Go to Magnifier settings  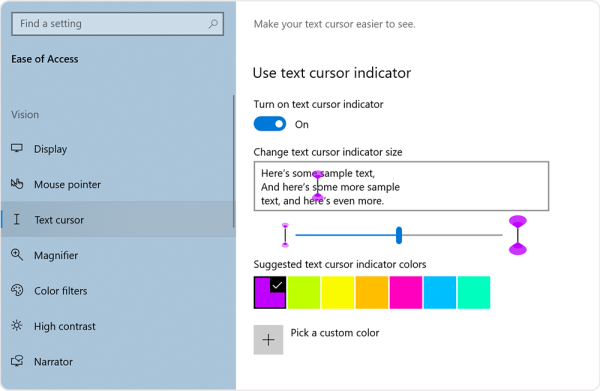click(117, 255)
